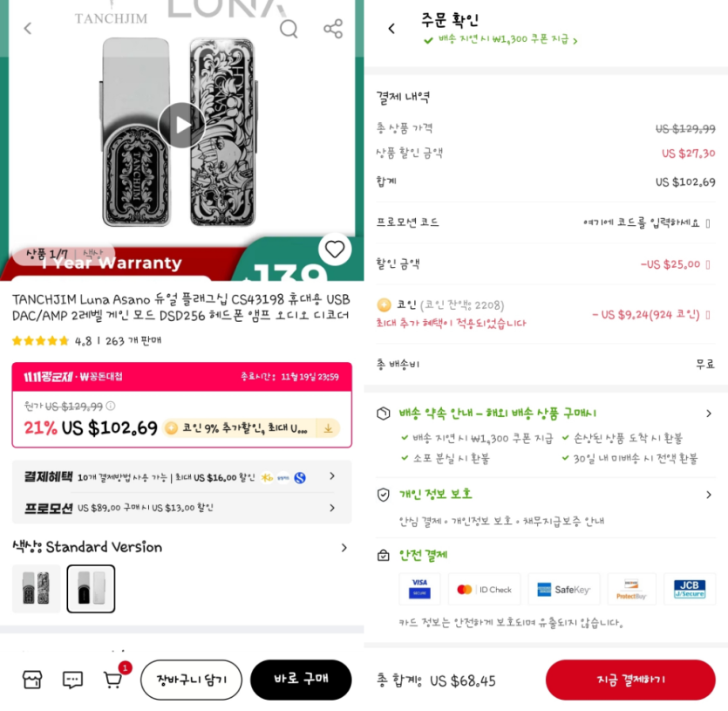Open the store shop icon
This screenshot has height=711, width=728.
click(x=32, y=680)
